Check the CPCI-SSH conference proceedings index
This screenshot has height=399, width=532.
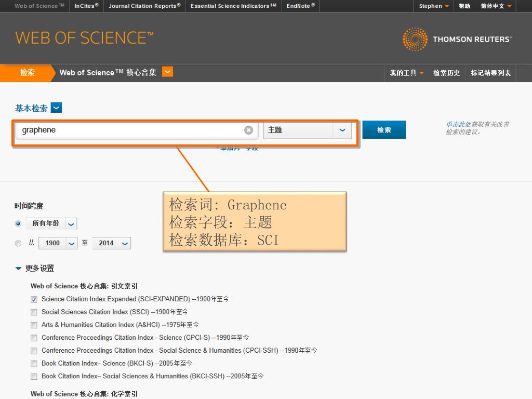[x=34, y=351]
